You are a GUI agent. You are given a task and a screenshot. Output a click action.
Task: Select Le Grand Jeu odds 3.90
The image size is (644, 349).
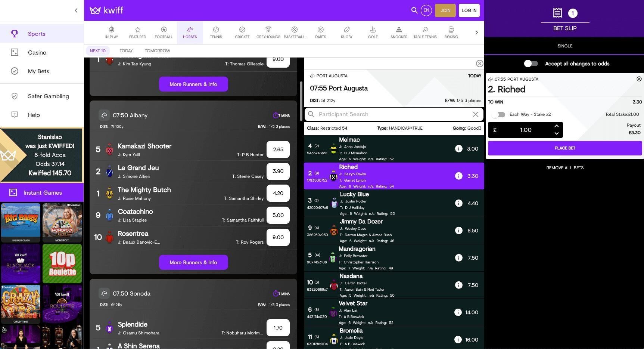tap(278, 171)
